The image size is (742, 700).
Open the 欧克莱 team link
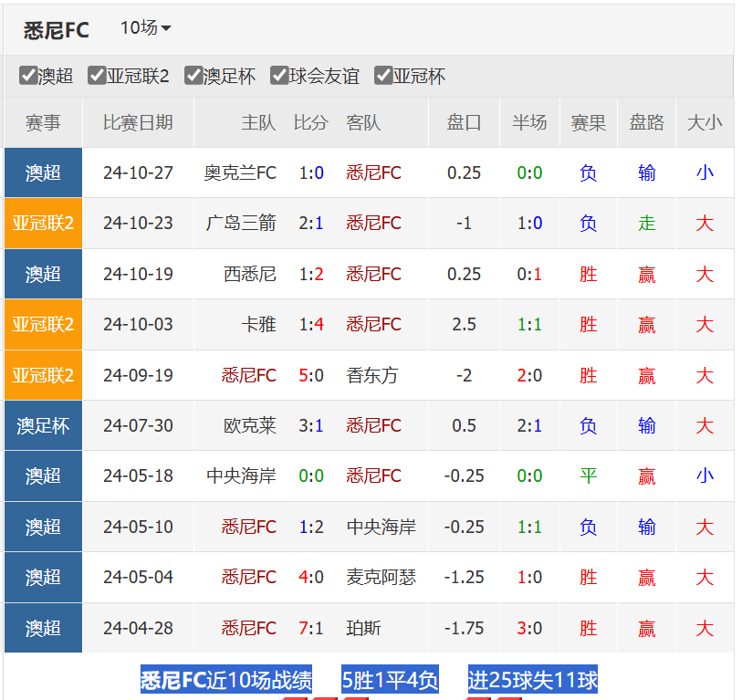click(250, 425)
